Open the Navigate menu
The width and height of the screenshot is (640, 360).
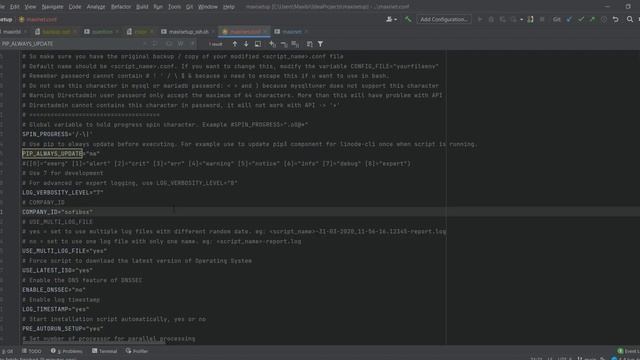pyautogui.click(x=53, y=7)
